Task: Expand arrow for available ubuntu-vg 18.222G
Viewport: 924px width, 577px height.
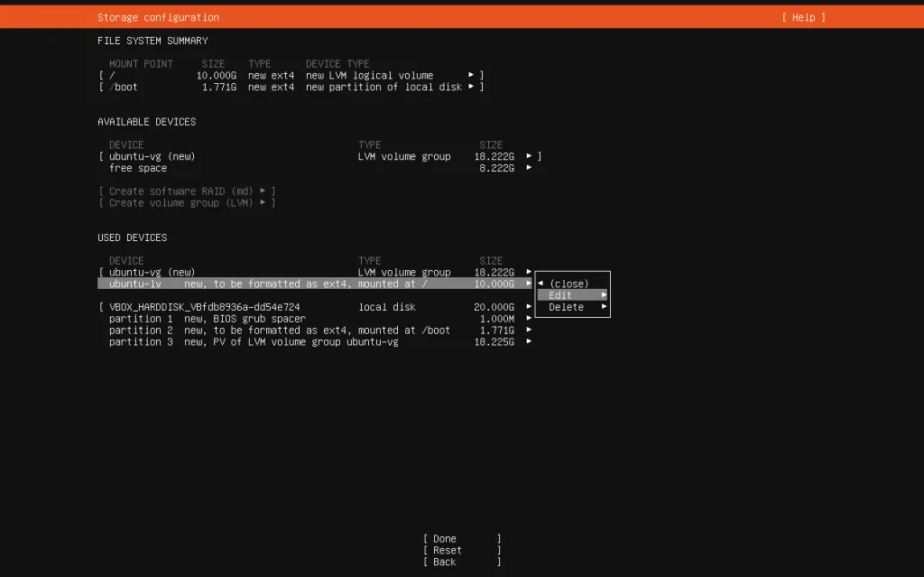Action: pyautogui.click(x=529, y=156)
